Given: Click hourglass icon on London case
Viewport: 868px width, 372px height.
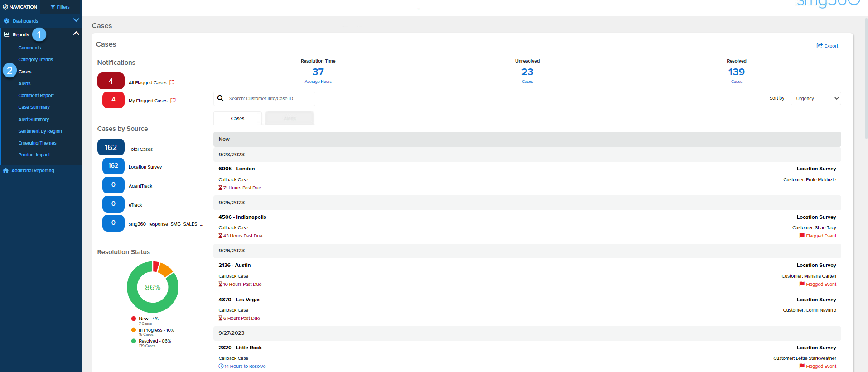Looking at the screenshot, I should pyautogui.click(x=220, y=188).
